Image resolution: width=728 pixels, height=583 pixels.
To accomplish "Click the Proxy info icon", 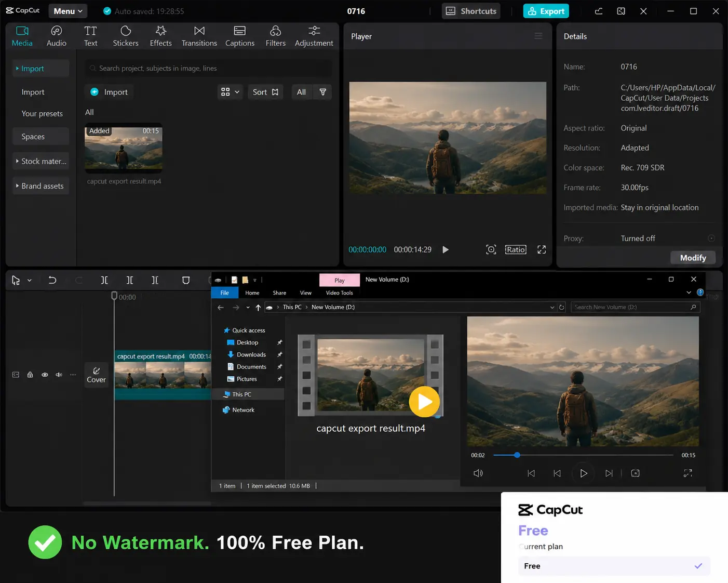I will coord(711,238).
